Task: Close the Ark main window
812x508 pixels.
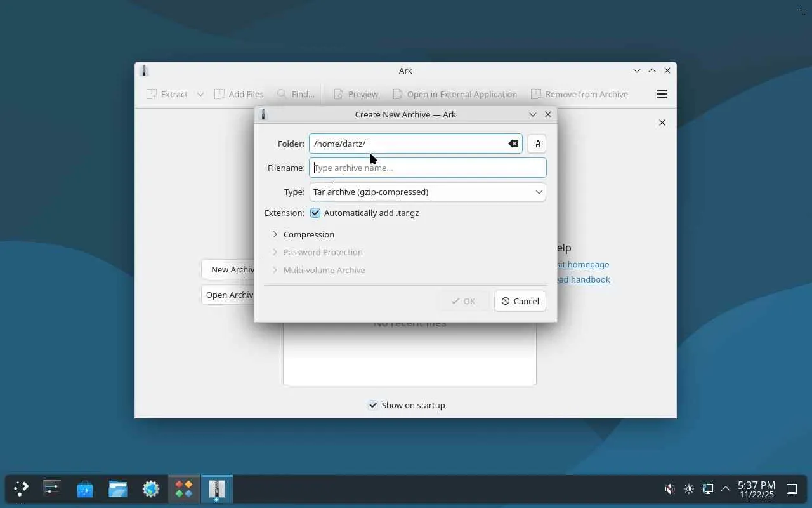Action: (x=667, y=70)
